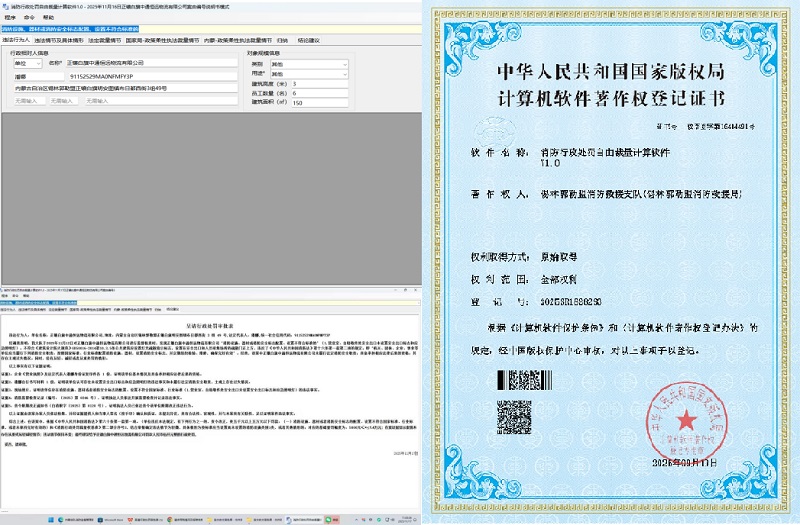800x525 pixels.
Task: Open the 帮助 menu in the top window
Action: pos(48,17)
